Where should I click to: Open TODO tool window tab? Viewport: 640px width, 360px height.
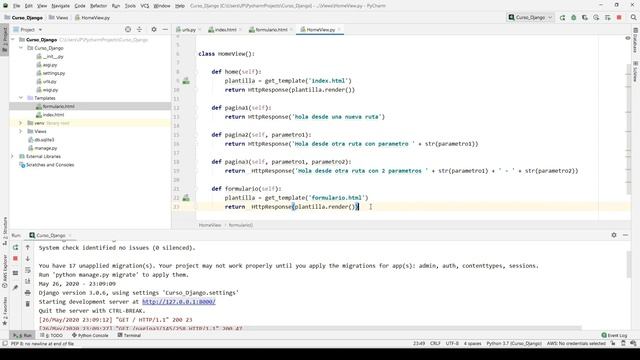tap(52, 335)
